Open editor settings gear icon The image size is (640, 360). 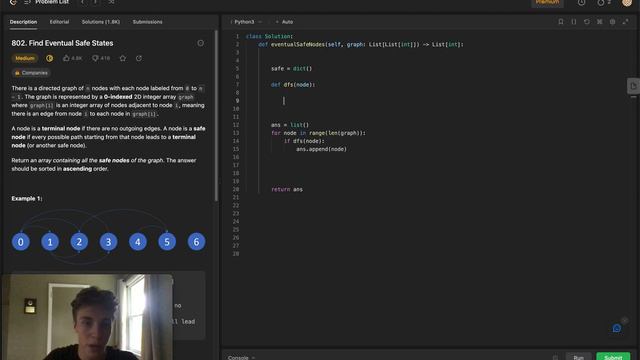tap(612, 22)
